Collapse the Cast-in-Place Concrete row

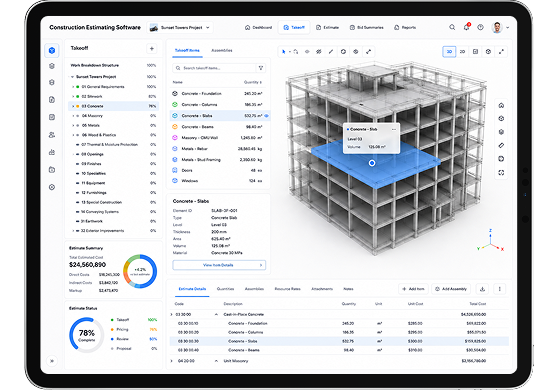pos(216,315)
